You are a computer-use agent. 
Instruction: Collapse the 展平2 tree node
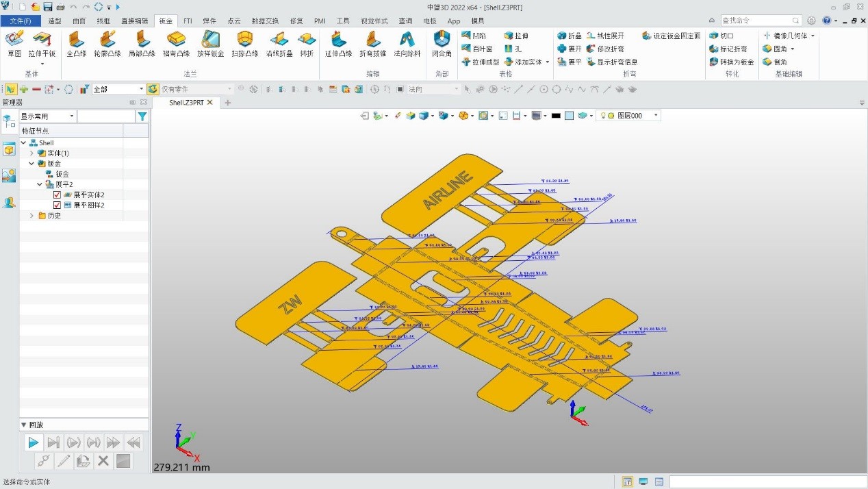pyautogui.click(x=40, y=184)
